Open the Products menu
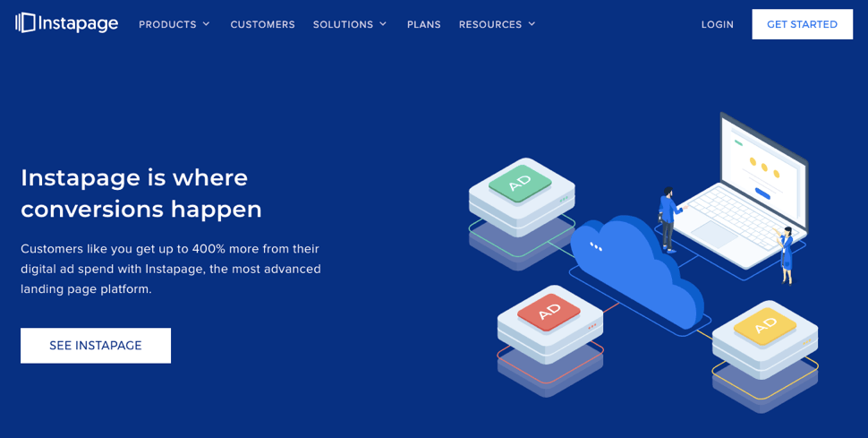This screenshot has width=868, height=438. 167,24
